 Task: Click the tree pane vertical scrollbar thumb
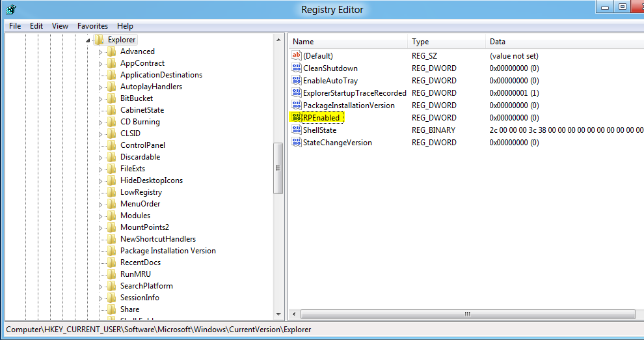pos(278,167)
